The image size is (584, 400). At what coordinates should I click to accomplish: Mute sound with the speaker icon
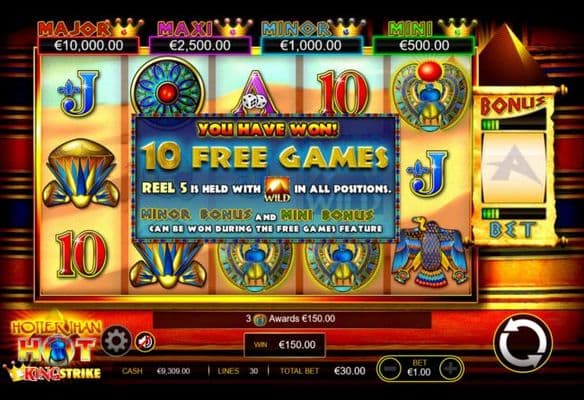[x=145, y=342]
